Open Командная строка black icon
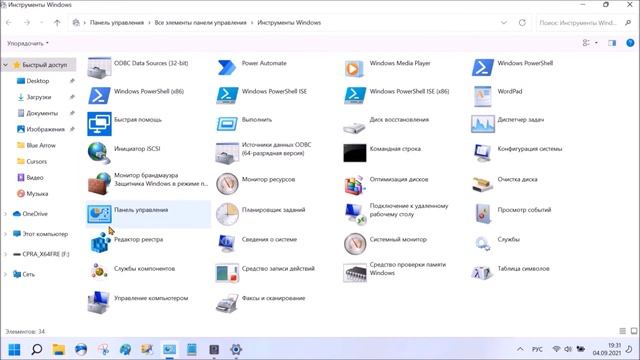Viewport: 640px width, 360px height. pos(355,153)
